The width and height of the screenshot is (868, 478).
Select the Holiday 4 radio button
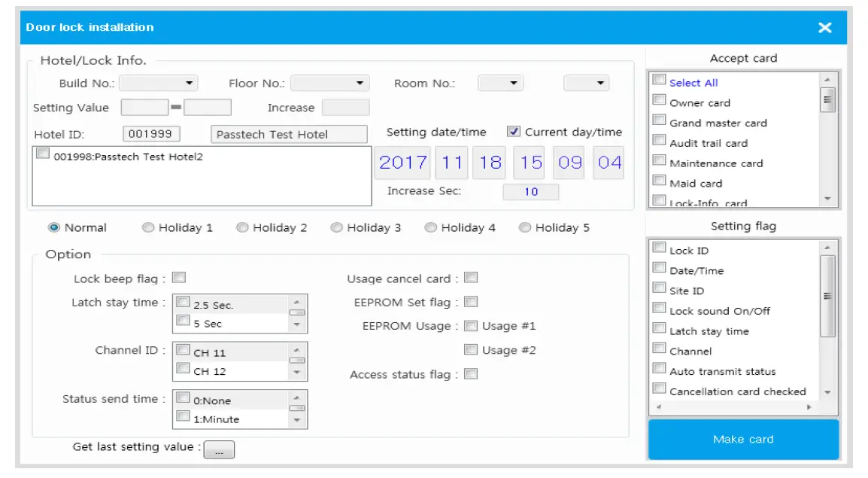coord(430,227)
